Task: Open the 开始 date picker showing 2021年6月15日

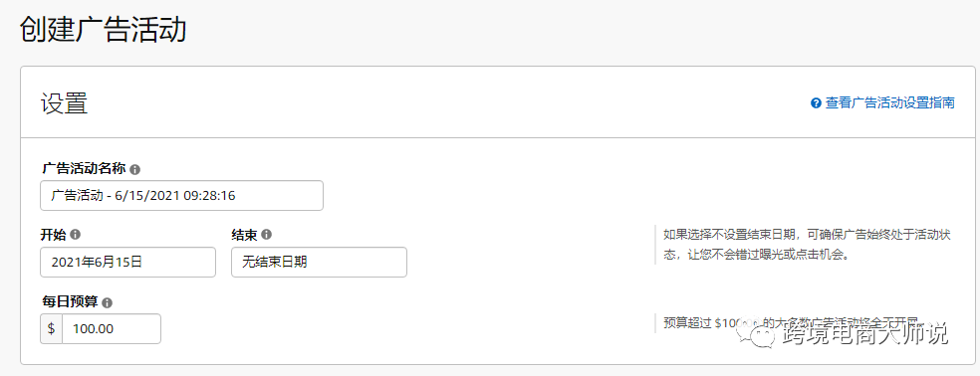Action: (128, 263)
